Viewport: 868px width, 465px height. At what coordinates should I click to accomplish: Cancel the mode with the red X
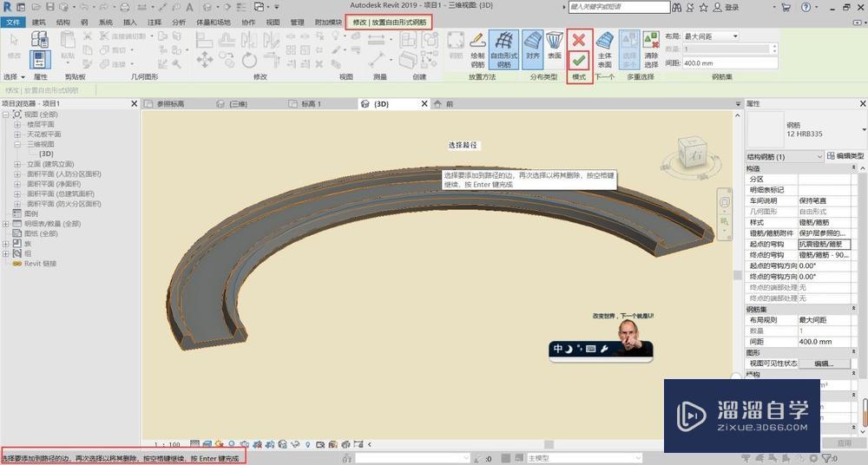(579, 40)
